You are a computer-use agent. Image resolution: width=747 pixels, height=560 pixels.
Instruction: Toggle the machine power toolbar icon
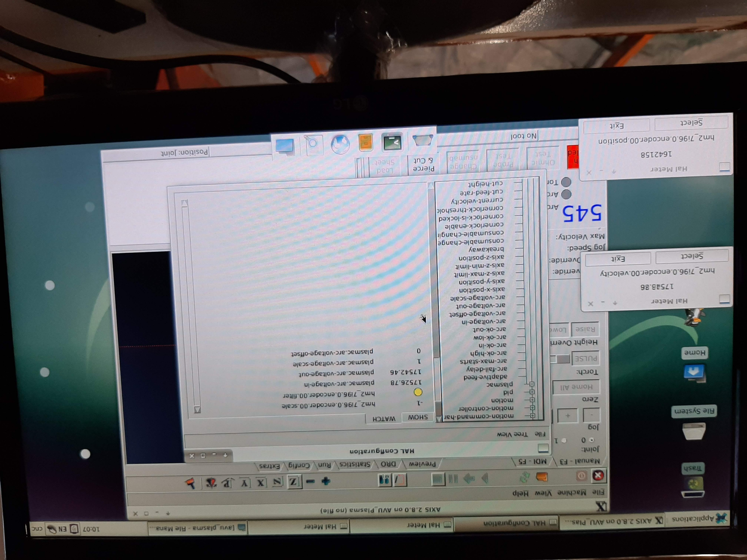pos(581,476)
